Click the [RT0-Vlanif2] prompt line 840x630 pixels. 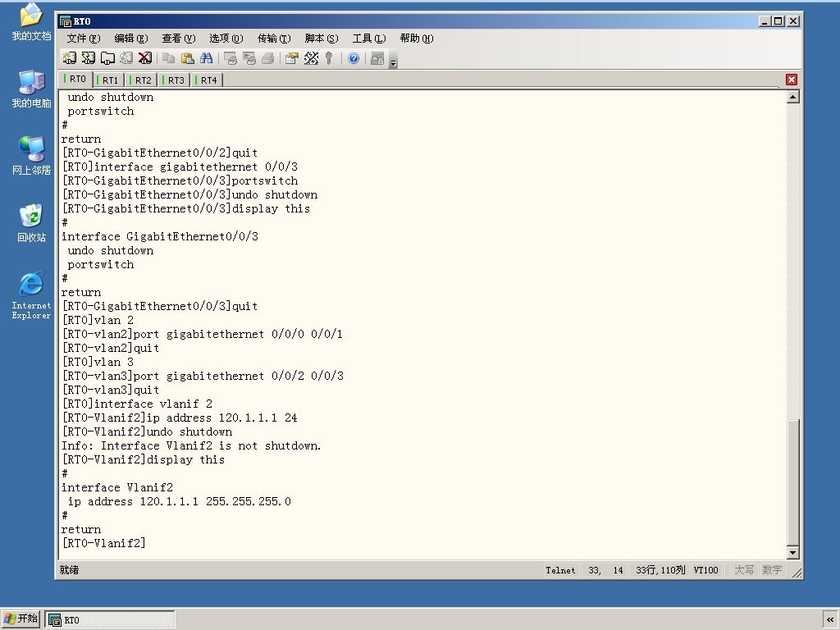click(x=103, y=543)
